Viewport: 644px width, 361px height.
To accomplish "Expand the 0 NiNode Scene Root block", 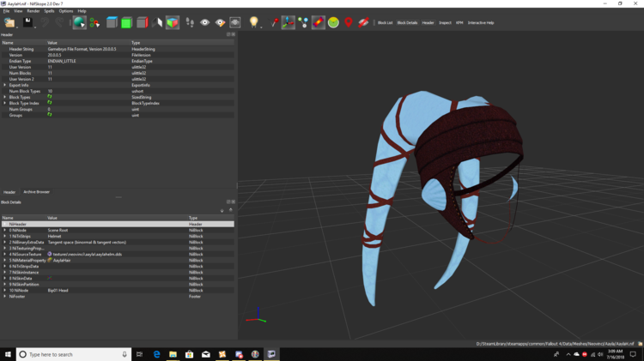I will (5, 230).
